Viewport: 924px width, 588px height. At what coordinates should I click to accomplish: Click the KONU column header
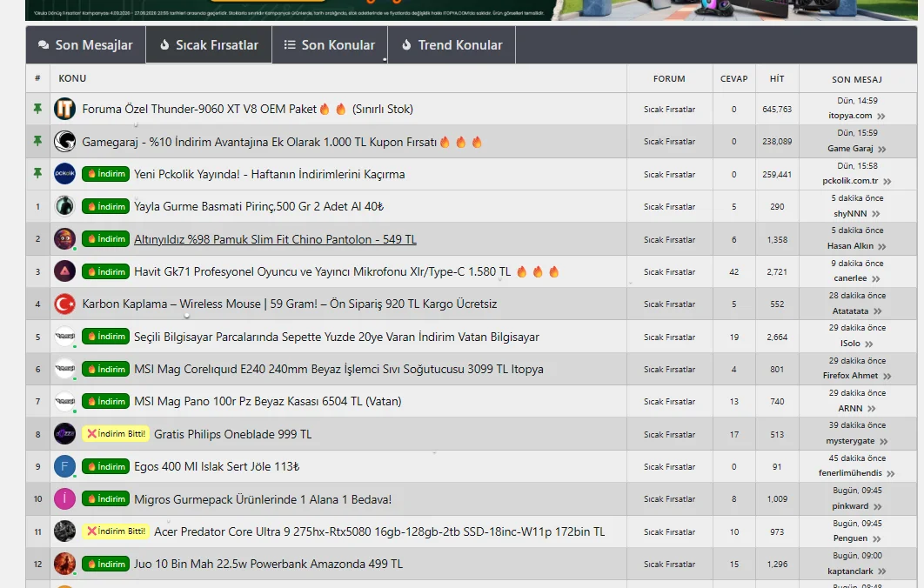coord(72,78)
